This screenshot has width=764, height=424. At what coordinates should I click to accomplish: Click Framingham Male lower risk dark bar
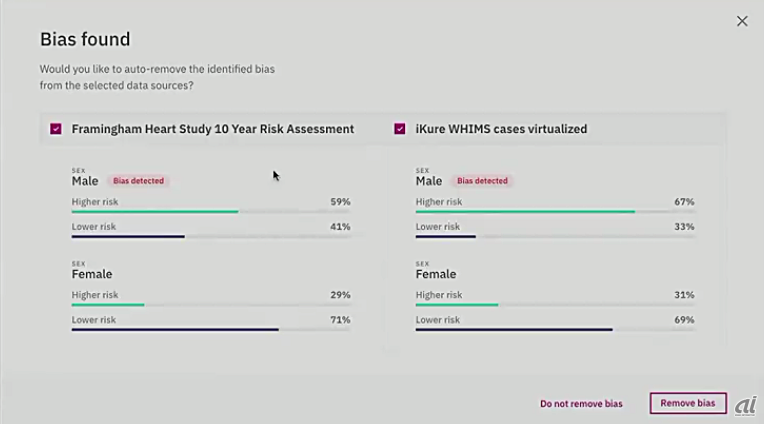point(128,237)
